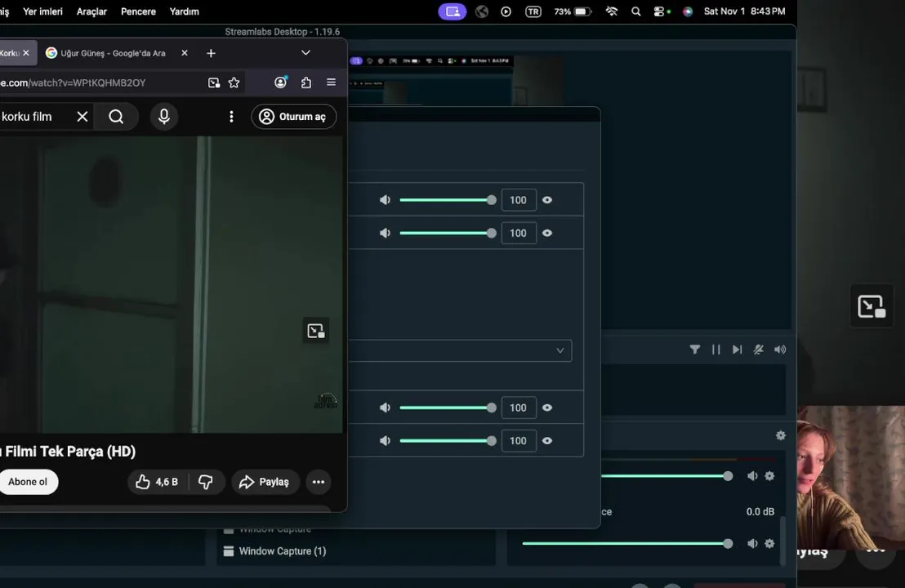Click the TR keyboard input source icon
This screenshot has height=588, width=905.
point(533,11)
